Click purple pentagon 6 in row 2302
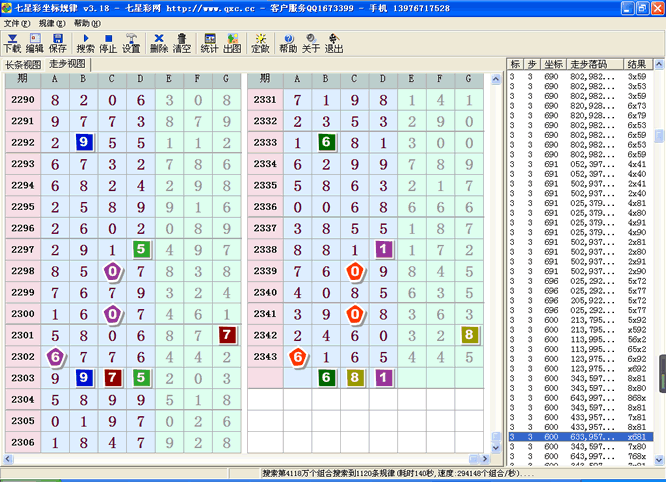 pos(55,357)
